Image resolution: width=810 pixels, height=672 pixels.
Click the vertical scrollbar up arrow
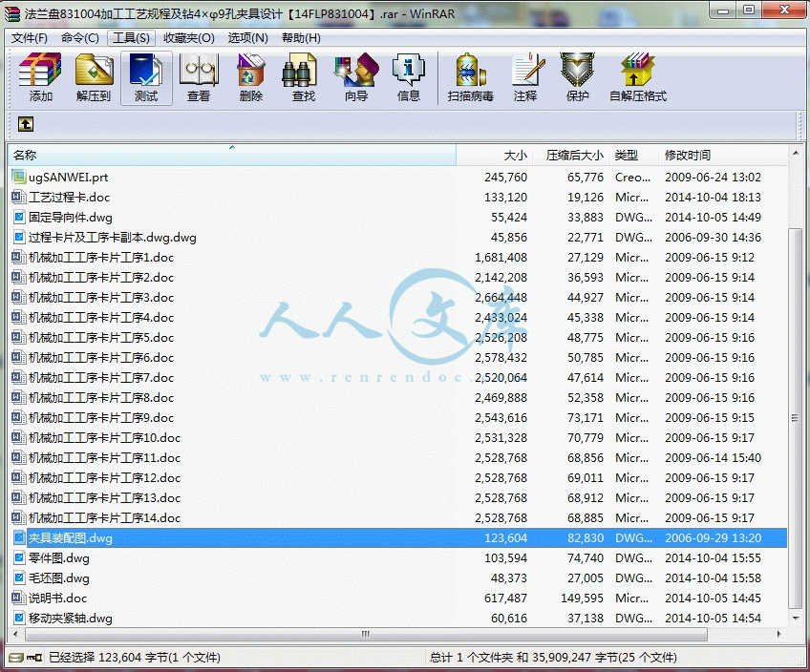pos(795,153)
